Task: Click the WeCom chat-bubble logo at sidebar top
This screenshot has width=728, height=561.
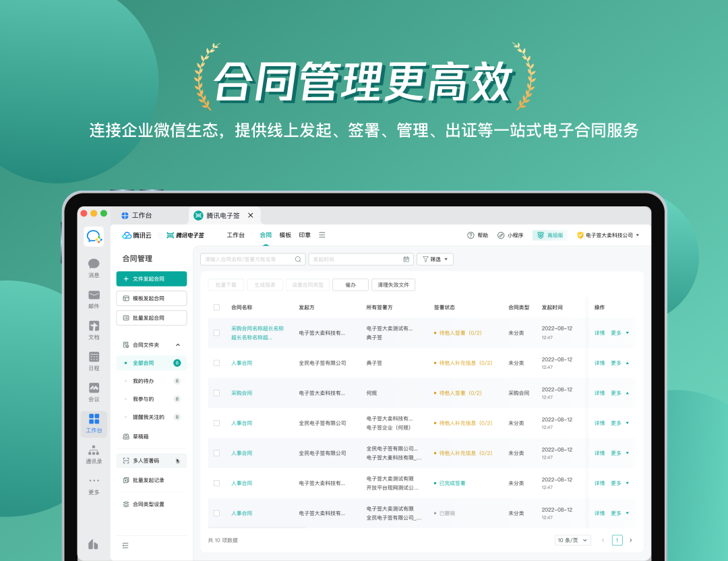Action: click(x=94, y=237)
